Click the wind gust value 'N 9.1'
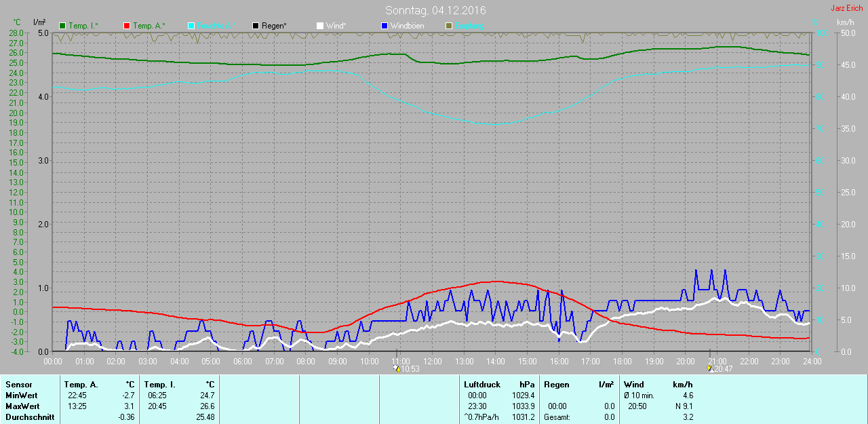Viewport: 868px width, 424px height. [x=684, y=406]
